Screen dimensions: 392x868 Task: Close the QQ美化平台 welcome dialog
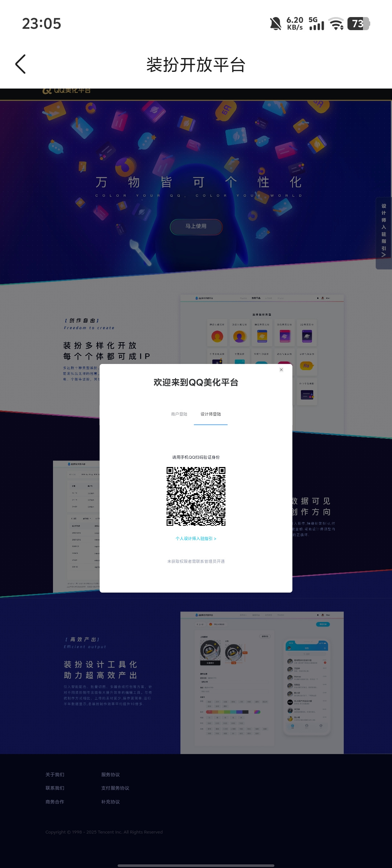click(x=281, y=370)
